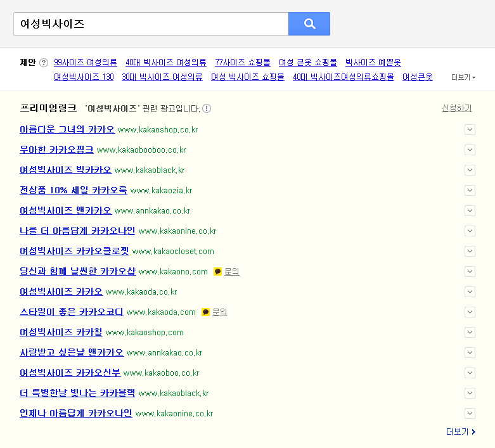
Task: Click the chat 문의 icon next to www.kakaono.com
Action: click(217, 271)
